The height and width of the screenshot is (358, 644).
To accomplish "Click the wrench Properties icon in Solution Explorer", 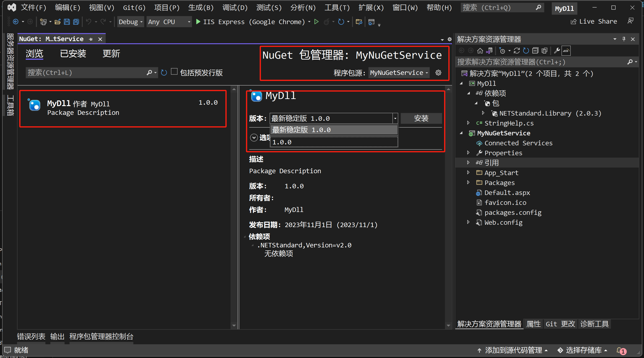I will pos(557,51).
